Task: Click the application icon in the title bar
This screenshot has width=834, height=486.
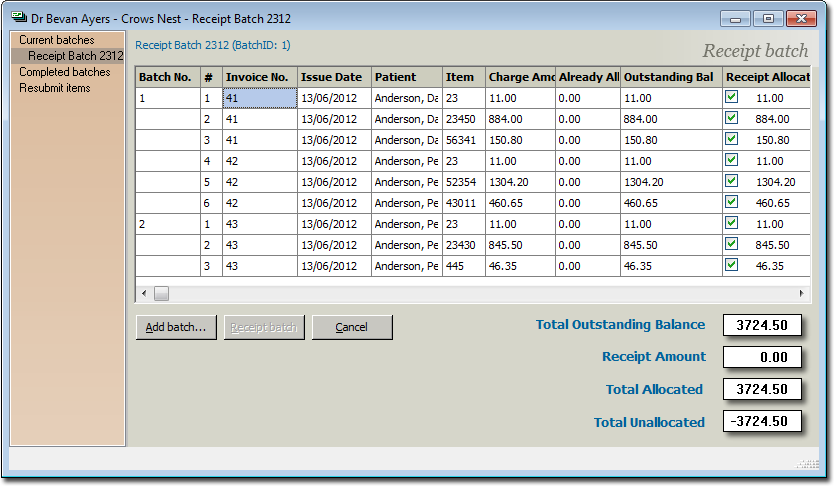Action: click(19, 18)
